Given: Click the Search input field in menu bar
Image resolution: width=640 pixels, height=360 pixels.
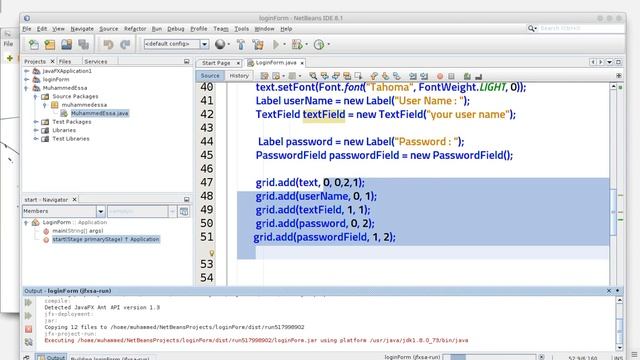Looking at the screenshot, I should point(581,28).
